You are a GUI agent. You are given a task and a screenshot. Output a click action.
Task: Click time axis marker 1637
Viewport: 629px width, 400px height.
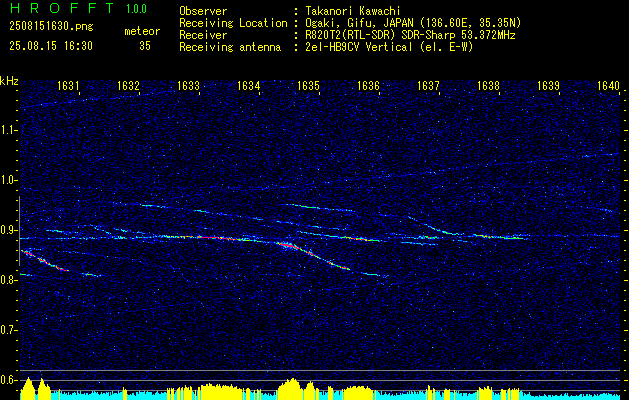[428, 85]
